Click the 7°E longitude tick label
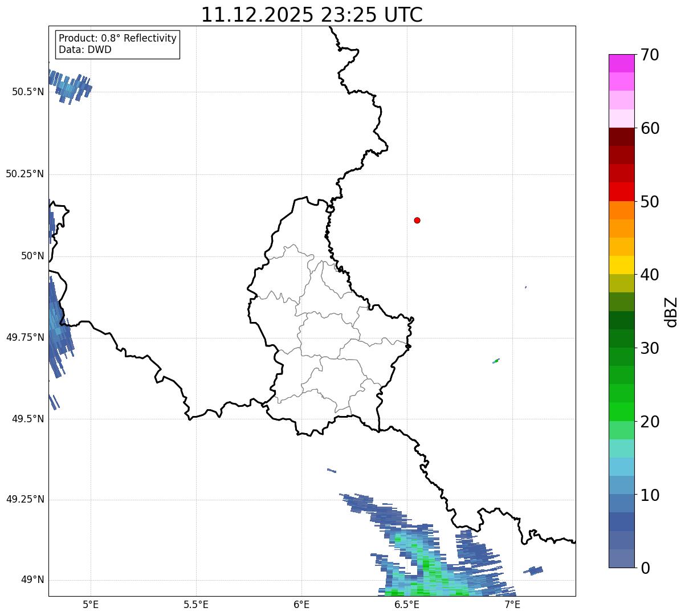 point(512,604)
